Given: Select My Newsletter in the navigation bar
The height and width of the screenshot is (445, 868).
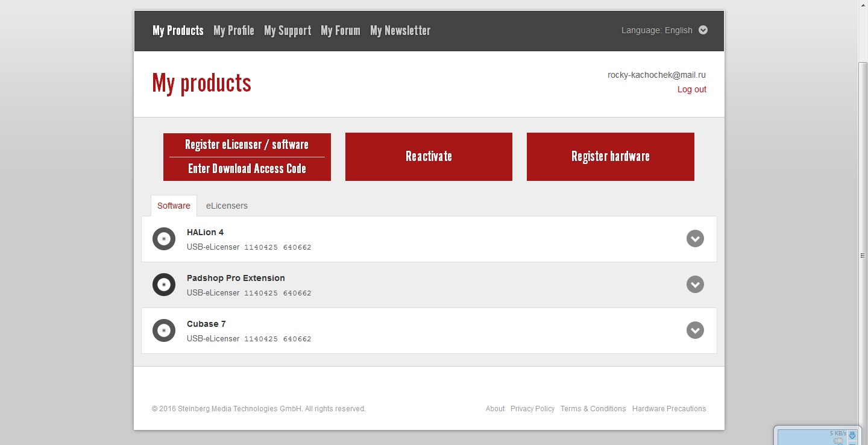Looking at the screenshot, I should (400, 31).
